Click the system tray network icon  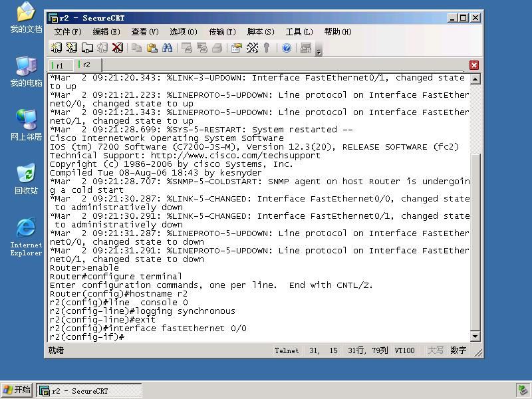click(523, 390)
